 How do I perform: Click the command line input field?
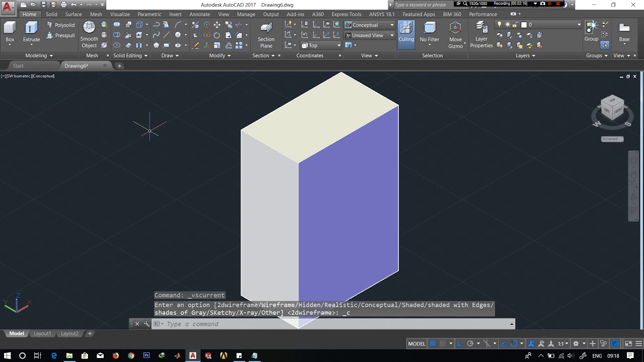click(335, 324)
